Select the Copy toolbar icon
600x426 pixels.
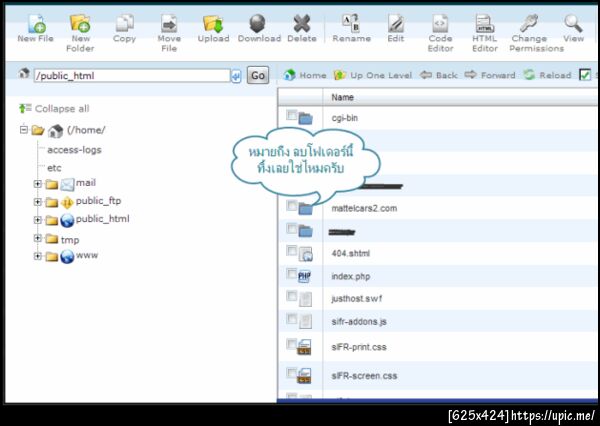(x=125, y=23)
